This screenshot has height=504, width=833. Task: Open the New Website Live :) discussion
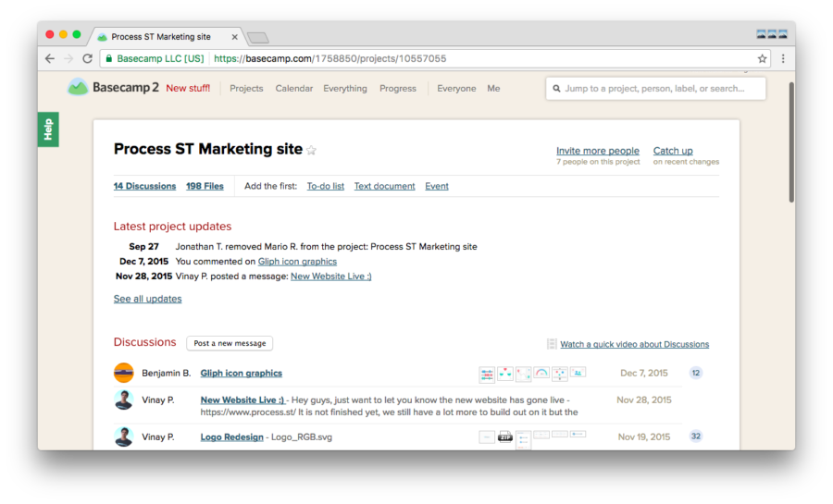(x=242, y=400)
